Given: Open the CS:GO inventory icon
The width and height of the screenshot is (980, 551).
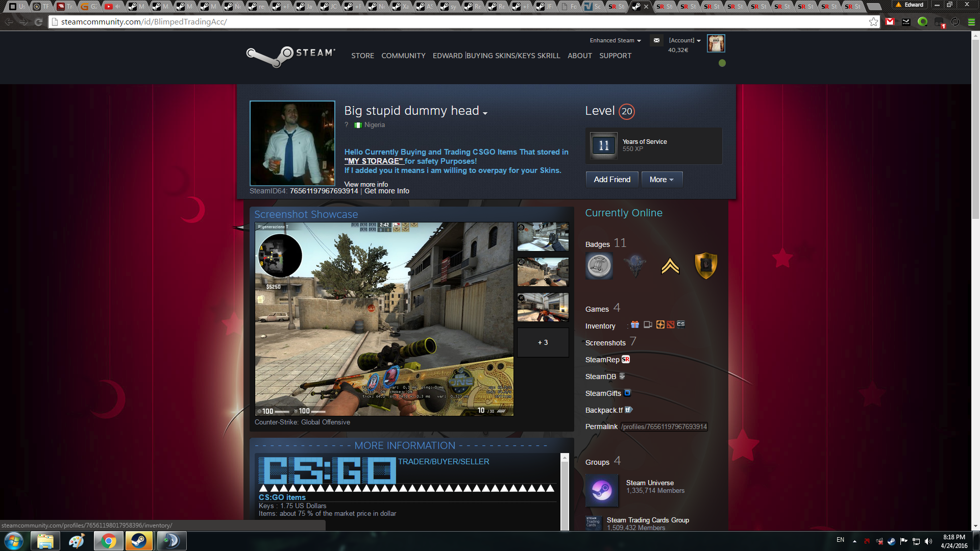Looking at the screenshot, I should (681, 324).
